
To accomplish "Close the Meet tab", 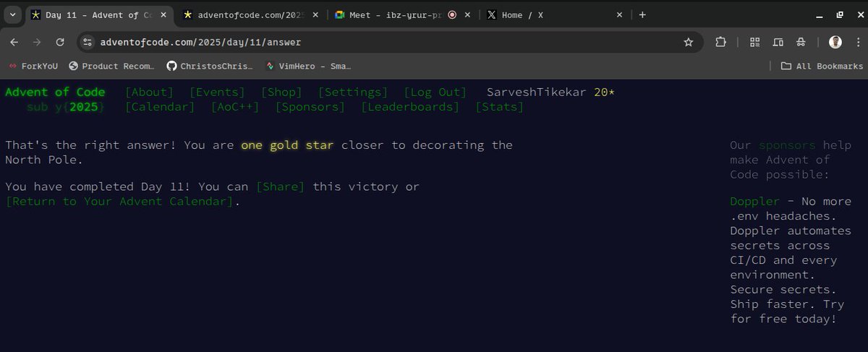I will (x=467, y=14).
